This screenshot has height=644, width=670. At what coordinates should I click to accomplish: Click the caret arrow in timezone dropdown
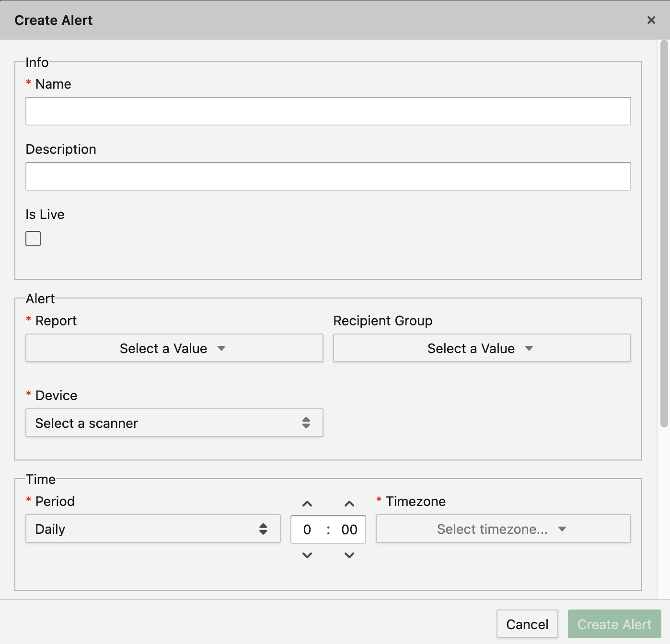[562, 529]
